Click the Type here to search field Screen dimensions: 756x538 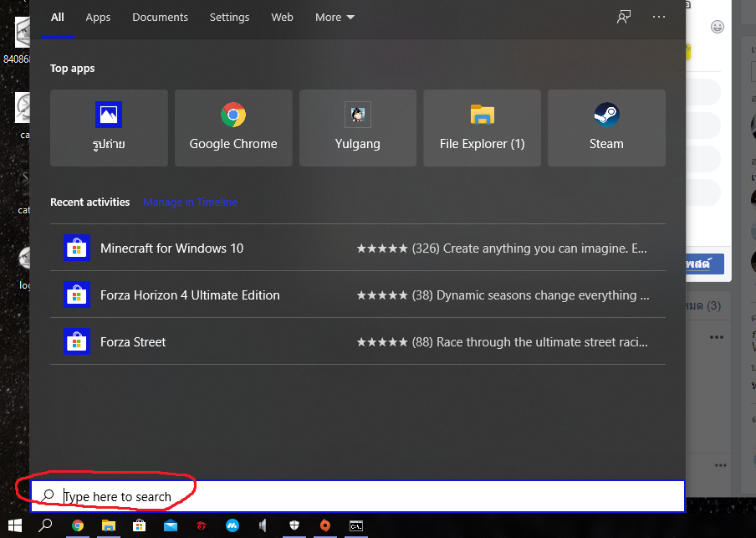pos(358,496)
